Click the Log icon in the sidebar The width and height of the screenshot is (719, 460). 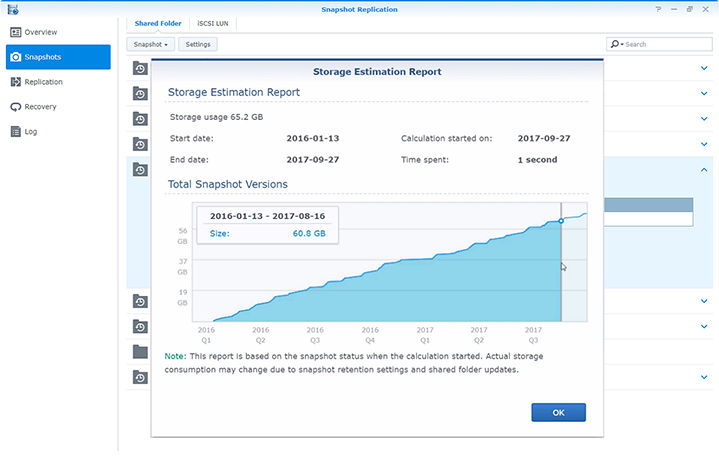tap(16, 131)
